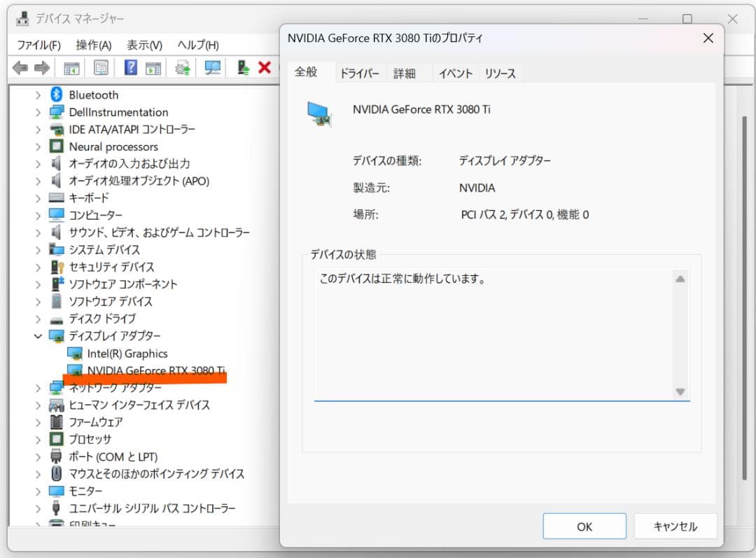Click the キャンセル button

pyautogui.click(x=675, y=526)
